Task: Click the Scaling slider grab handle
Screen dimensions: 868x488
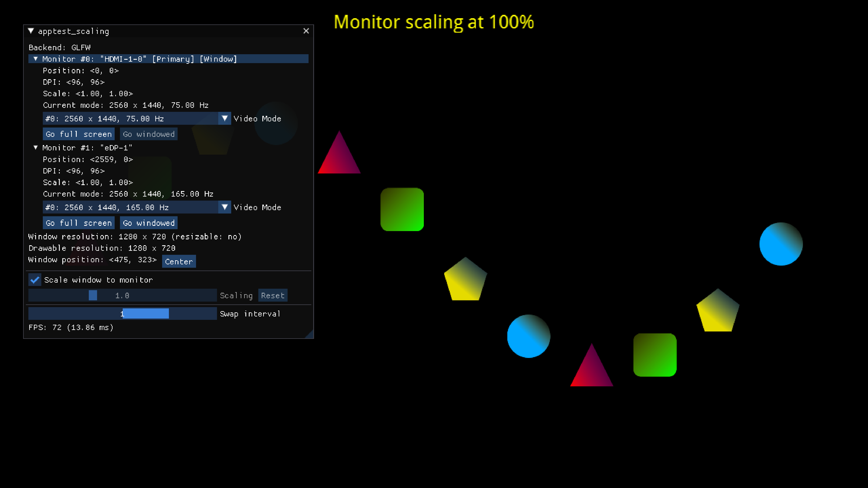Action: click(x=93, y=295)
